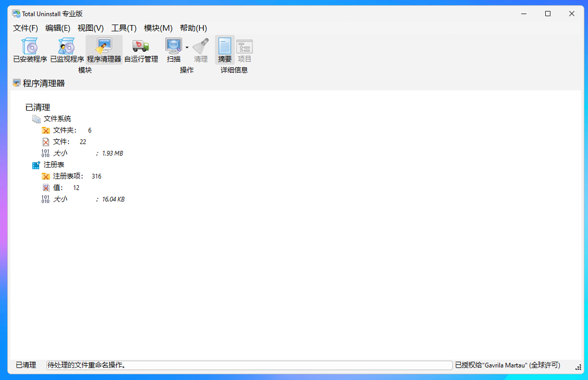588x380 pixels.
Task: Select the 注册表 label
Action: tap(54, 164)
